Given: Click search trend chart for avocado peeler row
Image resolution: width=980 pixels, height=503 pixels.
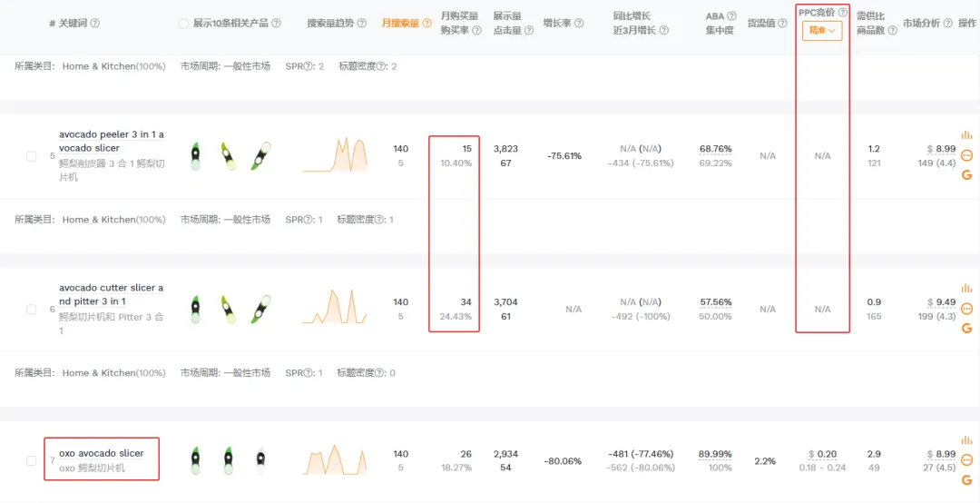Looking at the screenshot, I should (x=334, y=154).
